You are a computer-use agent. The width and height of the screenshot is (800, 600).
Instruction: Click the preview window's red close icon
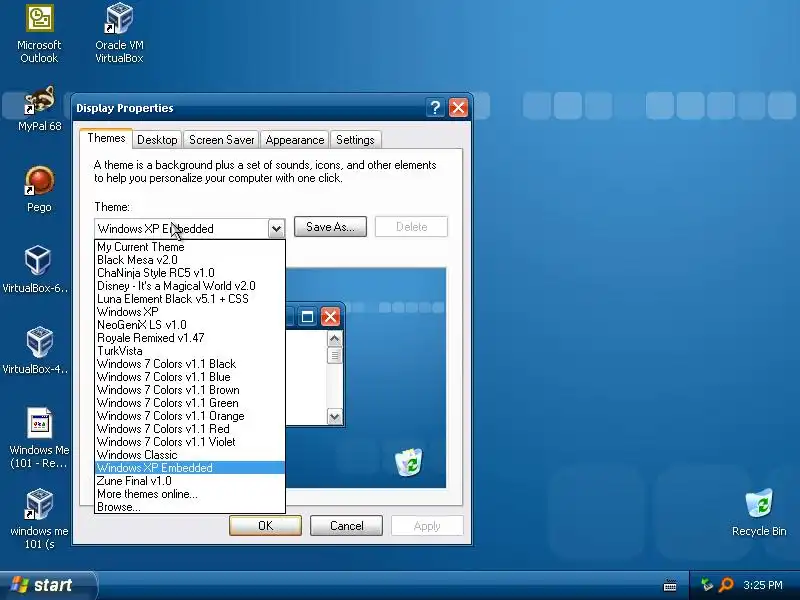[330, 317]
